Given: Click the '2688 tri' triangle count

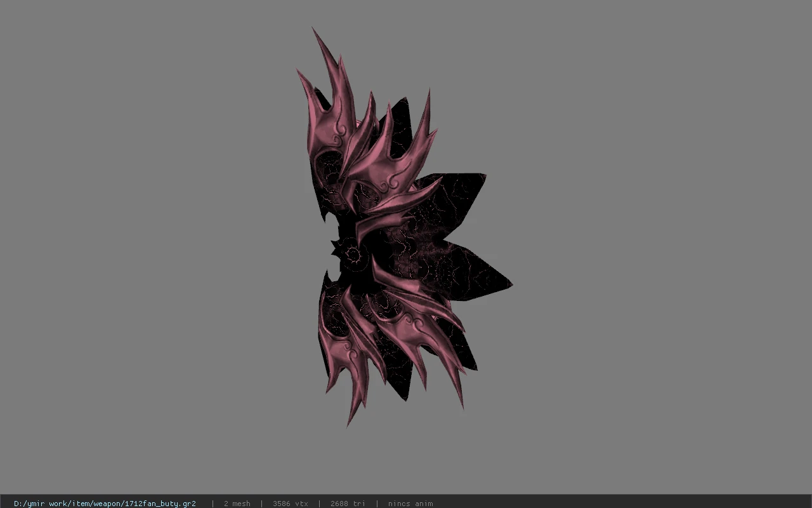Looking at the screenshot, I should (x=348, y=504).
